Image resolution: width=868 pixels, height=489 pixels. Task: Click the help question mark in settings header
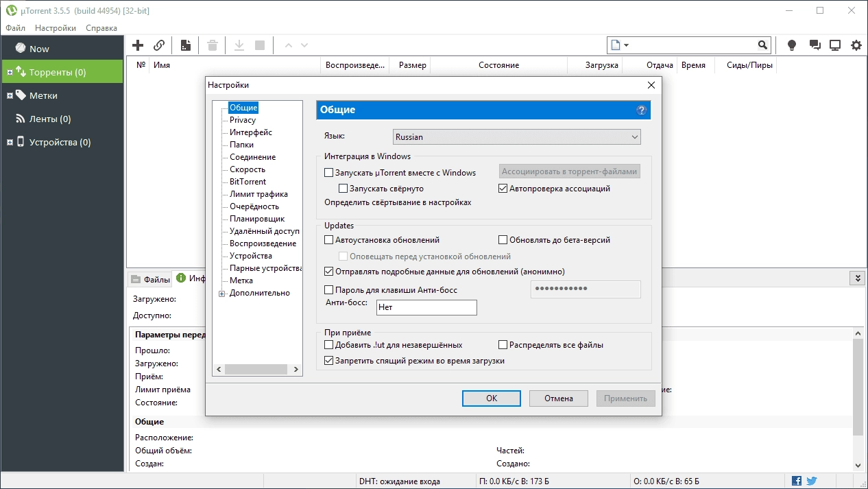pos(641,110)
